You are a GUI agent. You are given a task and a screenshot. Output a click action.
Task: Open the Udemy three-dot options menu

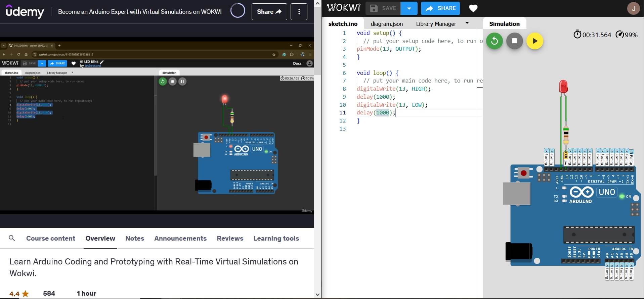coord(299,12)
